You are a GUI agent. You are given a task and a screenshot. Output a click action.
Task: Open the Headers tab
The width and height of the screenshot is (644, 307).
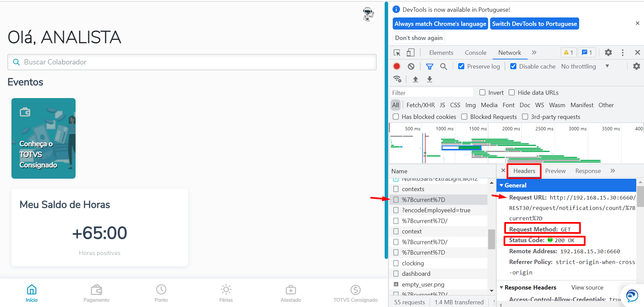pyautogui.click(x=524, y=171)
